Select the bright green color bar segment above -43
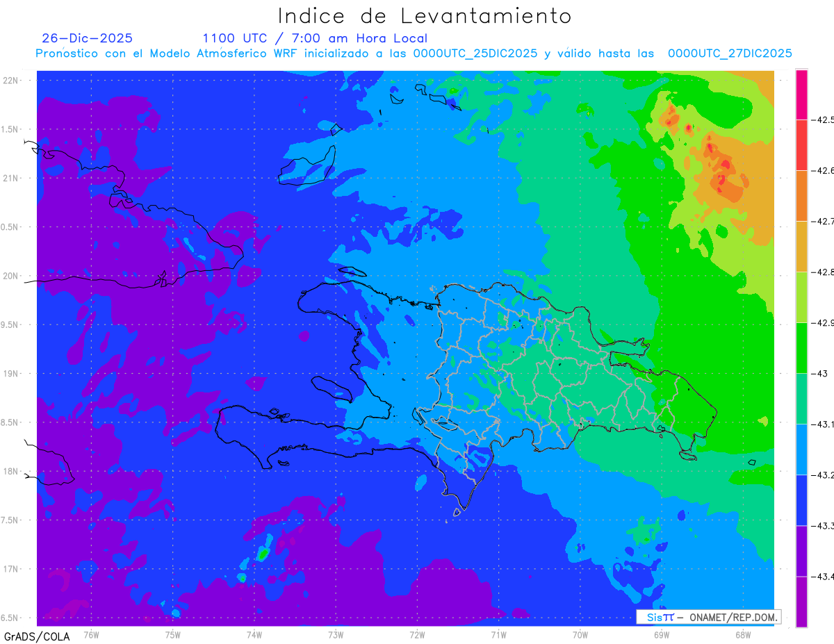834x644 pixels. point(801,347)
